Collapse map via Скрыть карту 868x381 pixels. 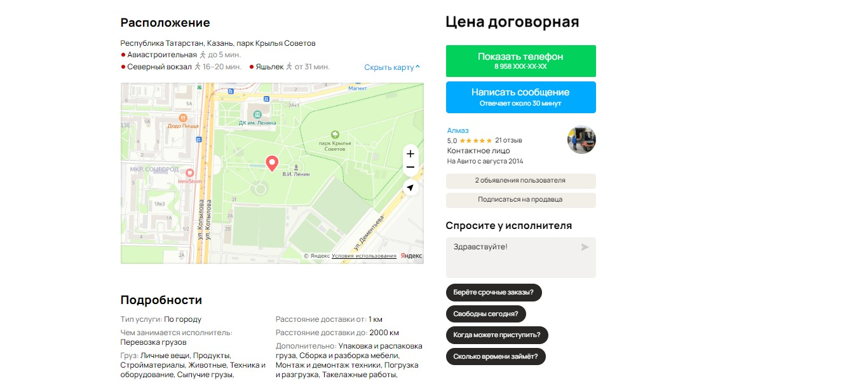click(392, 67)
